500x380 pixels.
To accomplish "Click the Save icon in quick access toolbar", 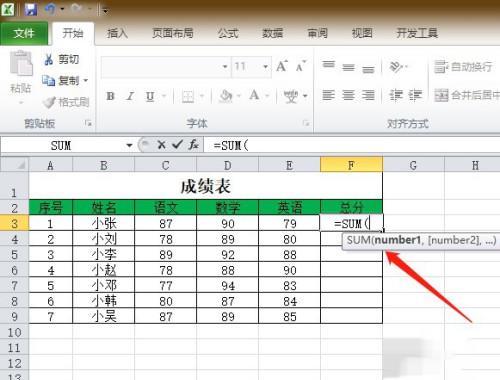I will 31,10.
